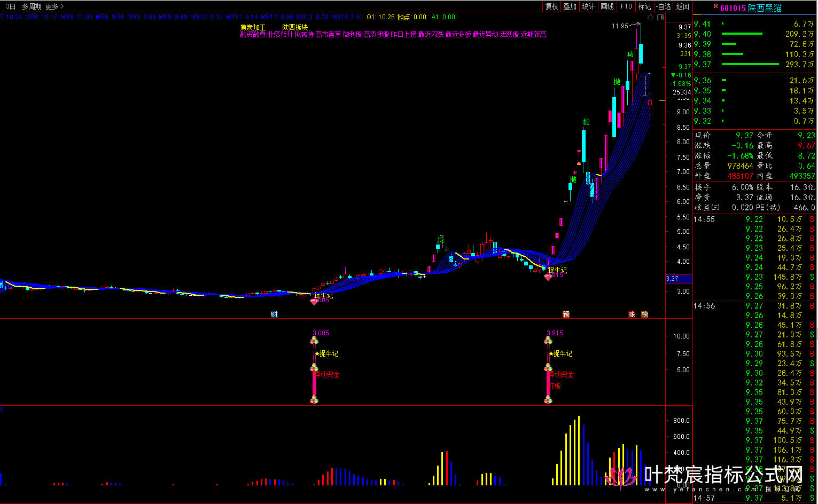Click the 财 event marker below the chart
Viewport: 818px width, 504px height.
pyautogui.click(x=274, y=314)
